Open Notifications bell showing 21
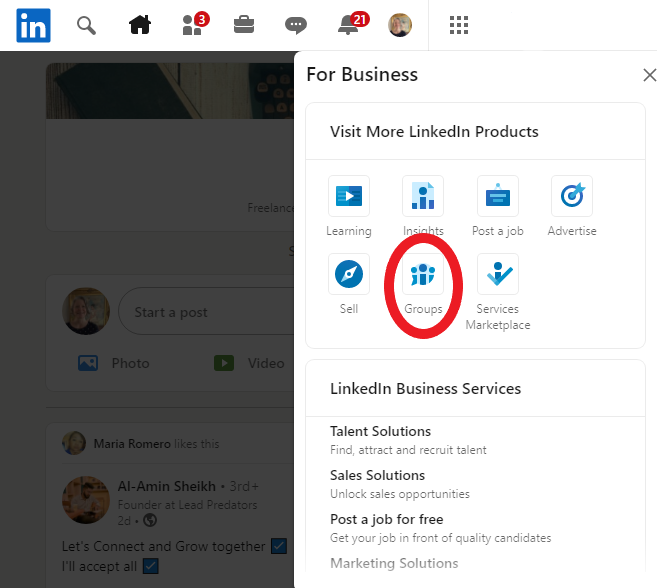 (x=349, y=25)
